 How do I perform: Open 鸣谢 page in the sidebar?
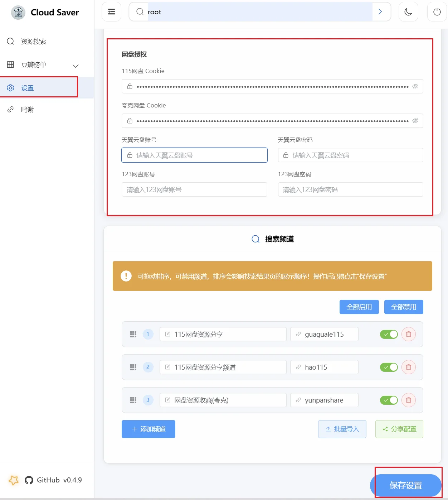click(47, 110)
